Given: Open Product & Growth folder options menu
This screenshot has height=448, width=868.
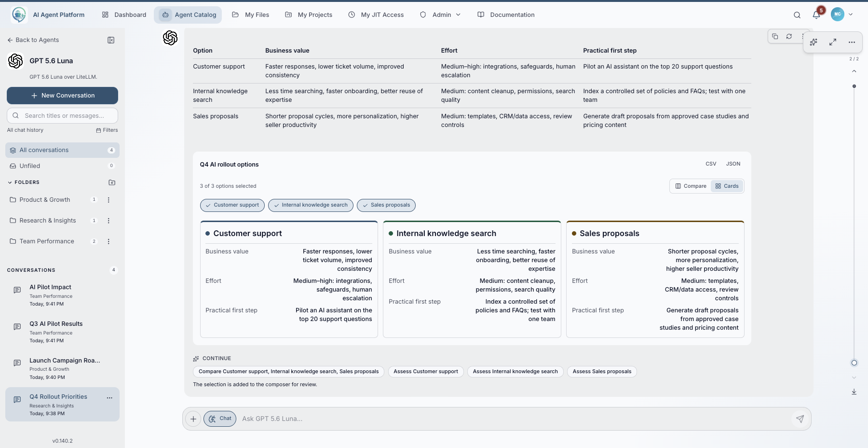Looking at the screenshot, I should tap(108, 200).
